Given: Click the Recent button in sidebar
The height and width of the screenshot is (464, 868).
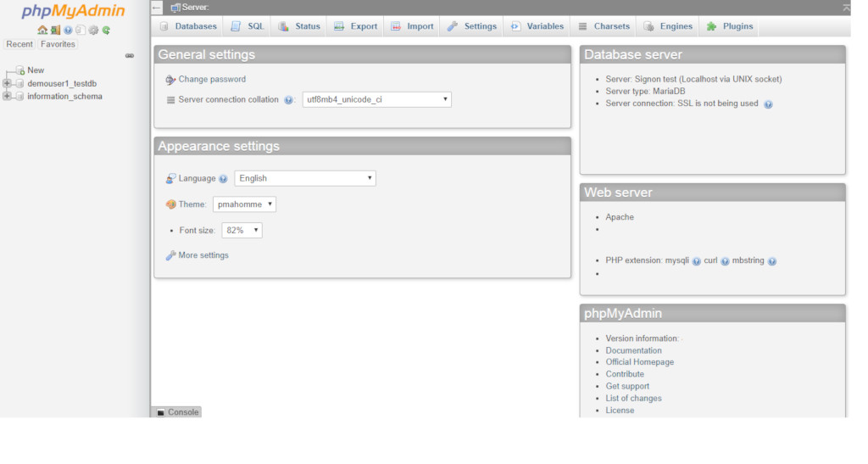Looking at the screenshot, I should (19, 44).
